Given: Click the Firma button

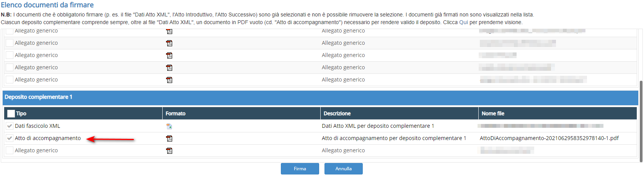Looking at the screenshot, I should (300, 169).
